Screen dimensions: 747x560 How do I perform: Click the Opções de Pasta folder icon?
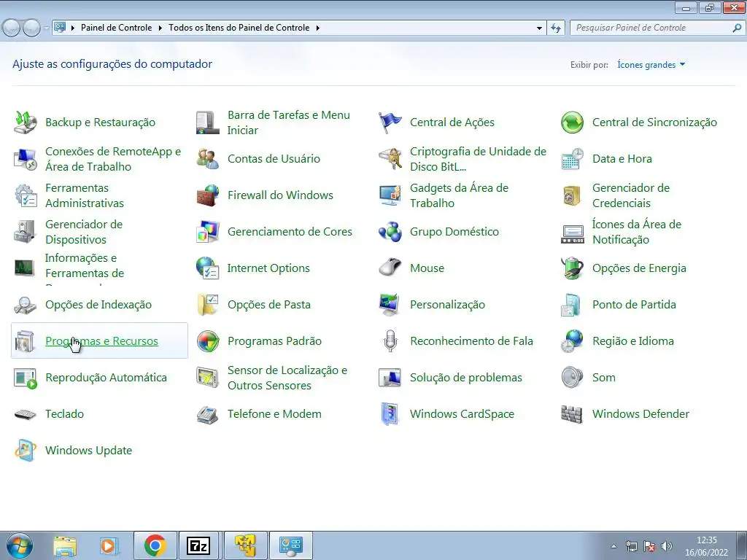[x=207, y=305]
